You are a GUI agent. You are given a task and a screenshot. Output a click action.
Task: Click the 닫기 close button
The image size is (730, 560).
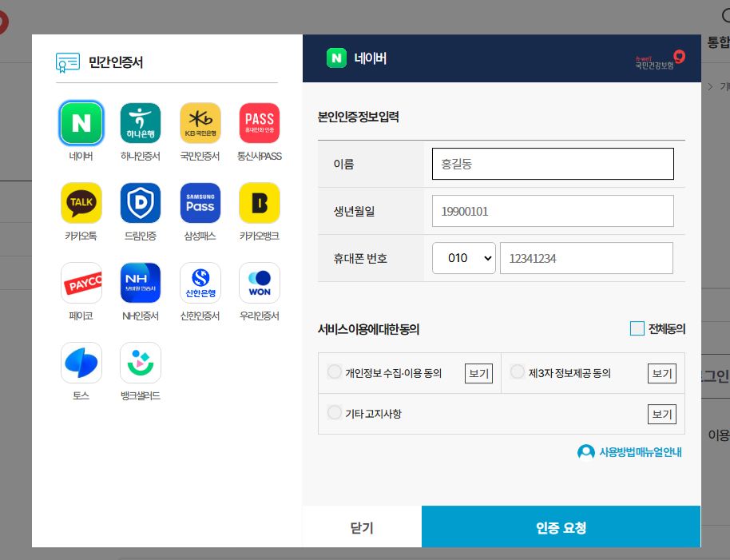tap(362, 527)
